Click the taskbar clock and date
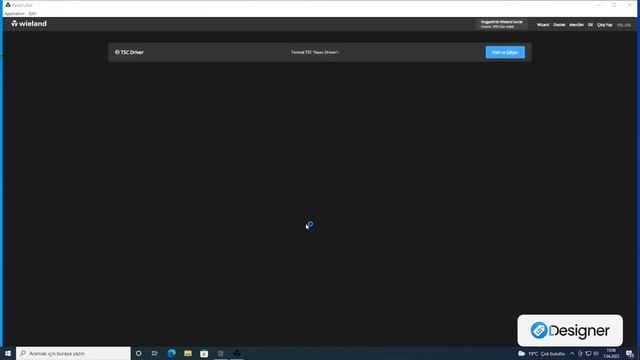Image resolution: width=640 pixels, height=360 pixels. [611, 353]
